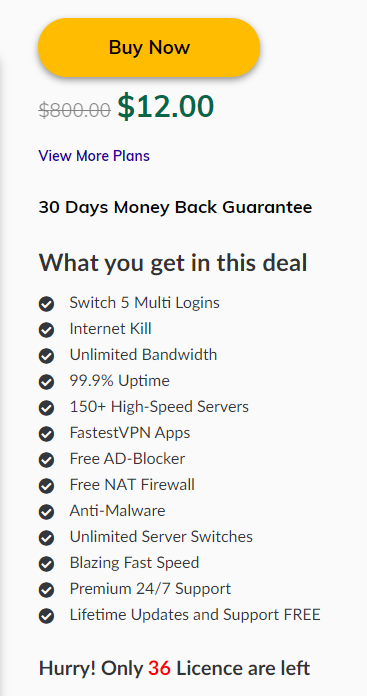Click checkmark icon next to FastestVPN Apps

coord(46,434)
